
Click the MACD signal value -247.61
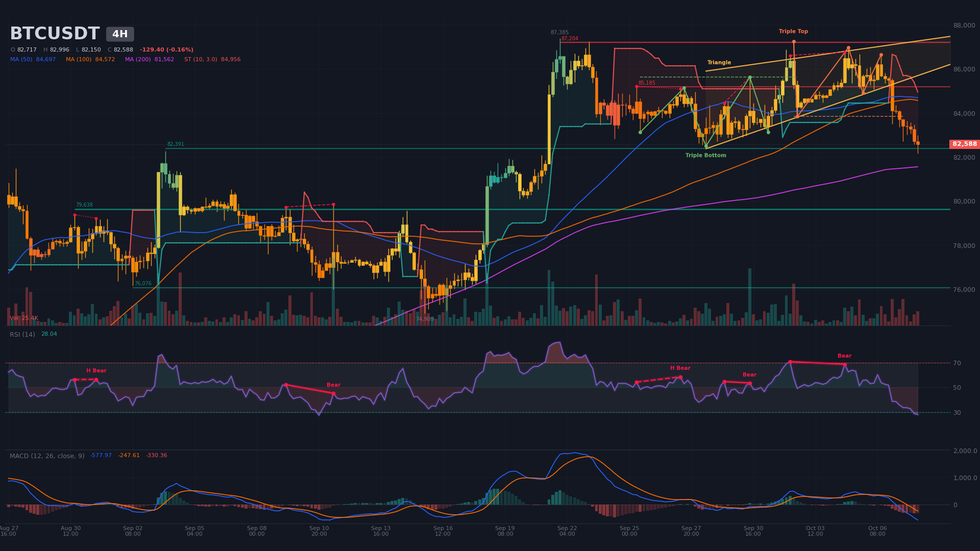(x=129, y=455)
